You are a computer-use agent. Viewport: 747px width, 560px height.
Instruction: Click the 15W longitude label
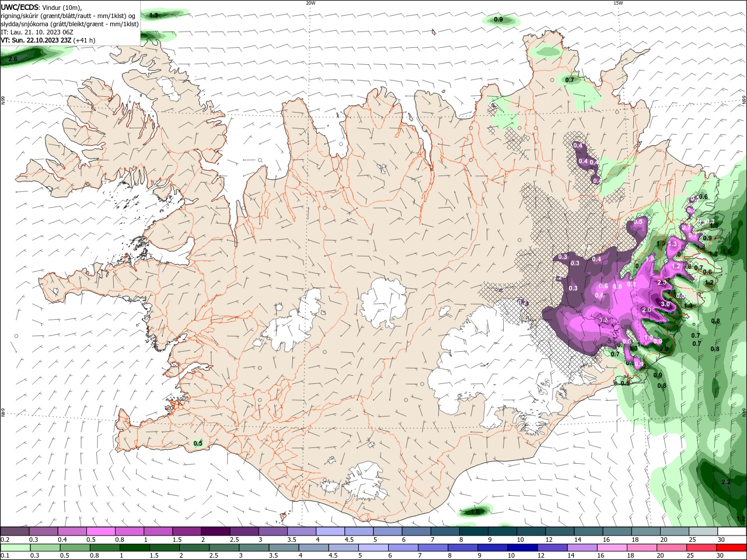618,3
